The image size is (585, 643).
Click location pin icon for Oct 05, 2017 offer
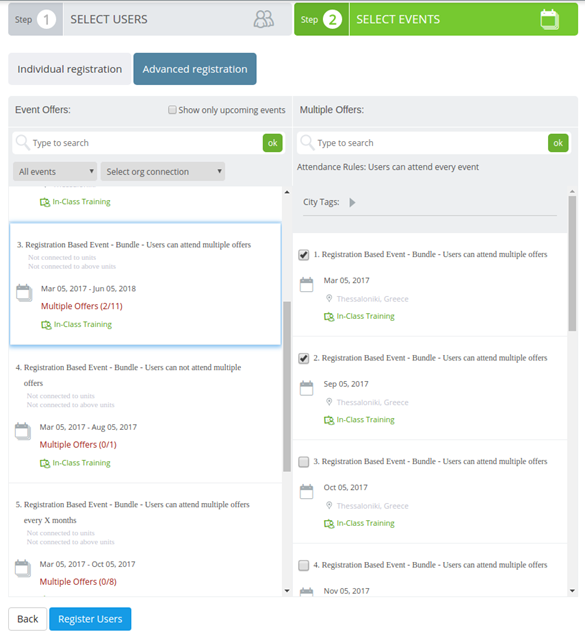[329, 505]
